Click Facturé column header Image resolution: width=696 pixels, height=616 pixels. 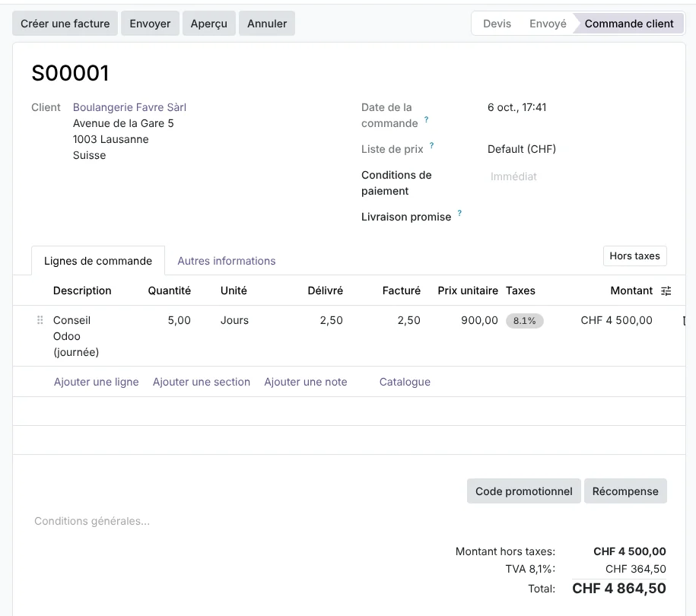402,291
